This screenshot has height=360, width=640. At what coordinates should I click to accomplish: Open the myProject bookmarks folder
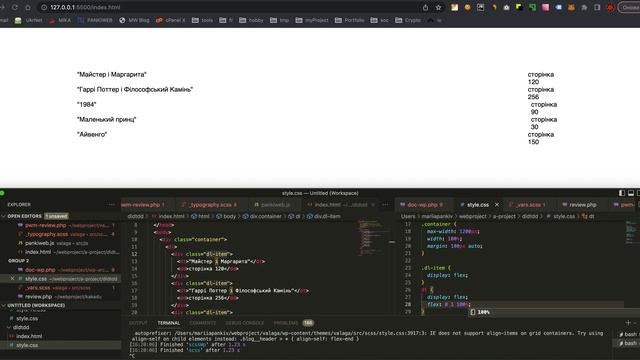312,20
